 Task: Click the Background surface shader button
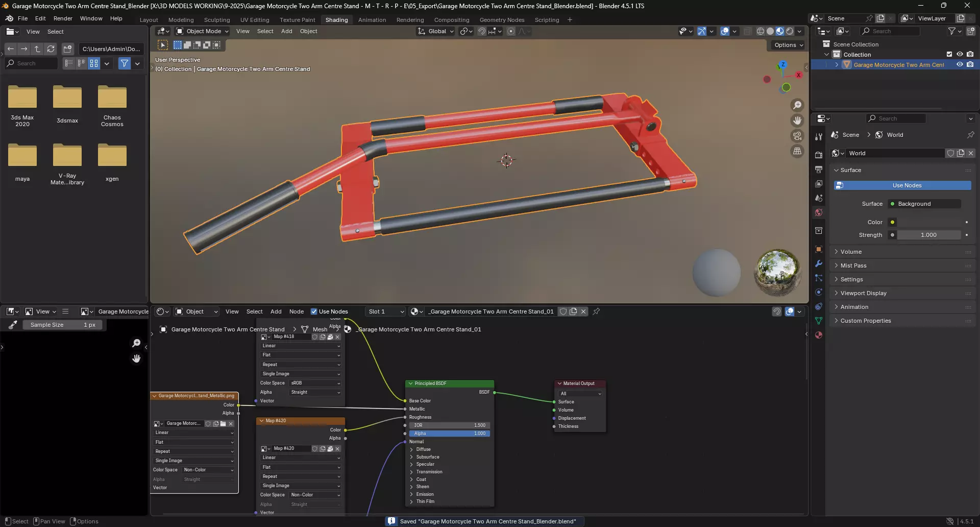[924, 204]
